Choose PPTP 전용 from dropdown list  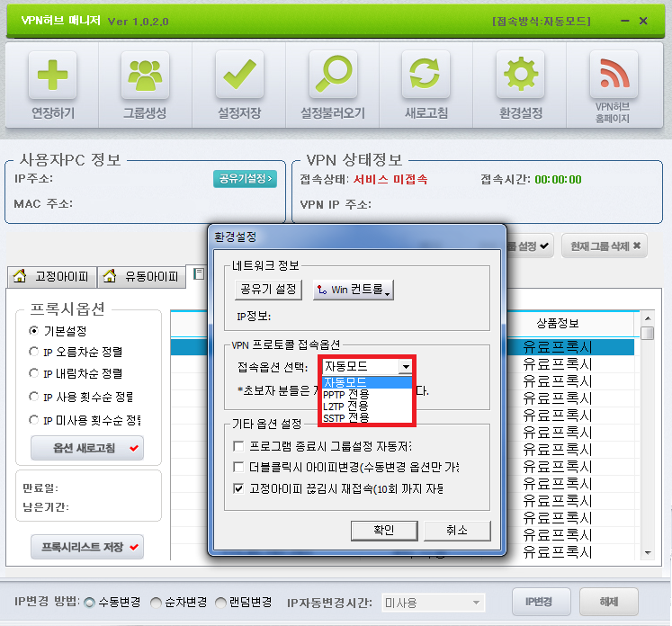tap(346, 394)
